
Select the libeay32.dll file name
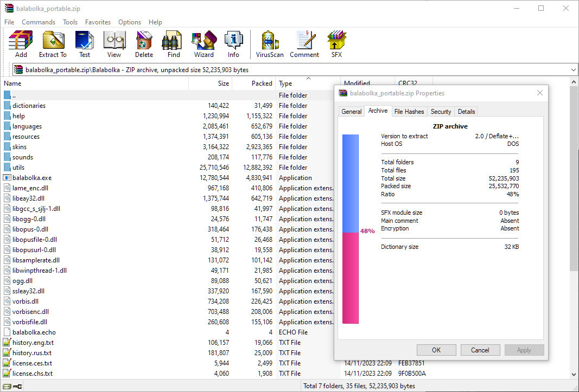point(28,198)
